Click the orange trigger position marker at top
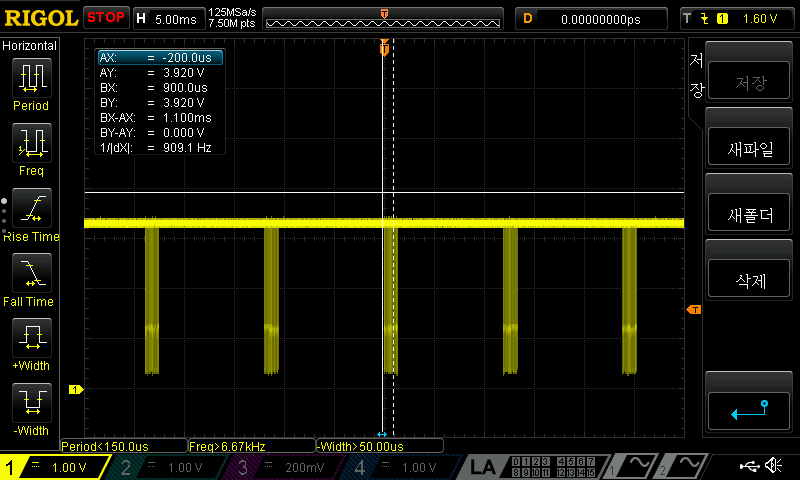The height and width of the screenshot is (480, 800). point(384,47)
